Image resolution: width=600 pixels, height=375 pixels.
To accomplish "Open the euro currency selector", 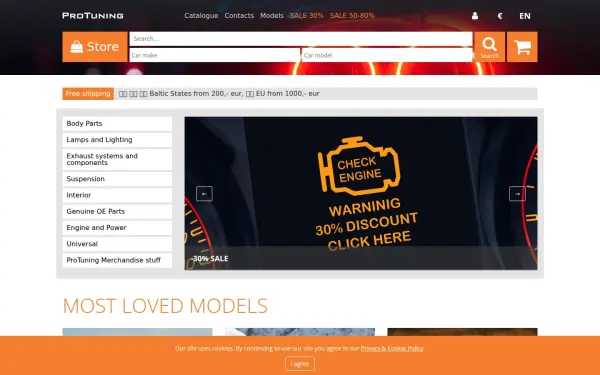I will click(x=500, y=16).
